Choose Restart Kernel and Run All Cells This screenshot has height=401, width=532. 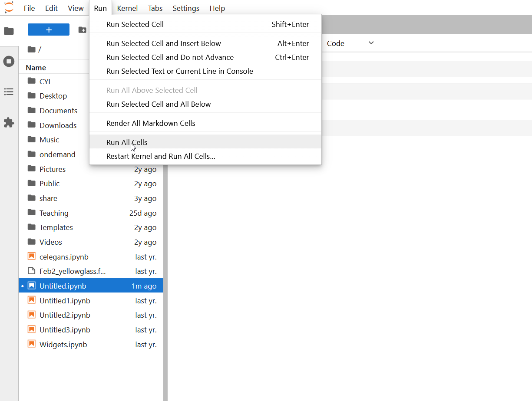(x=205, y=156)
